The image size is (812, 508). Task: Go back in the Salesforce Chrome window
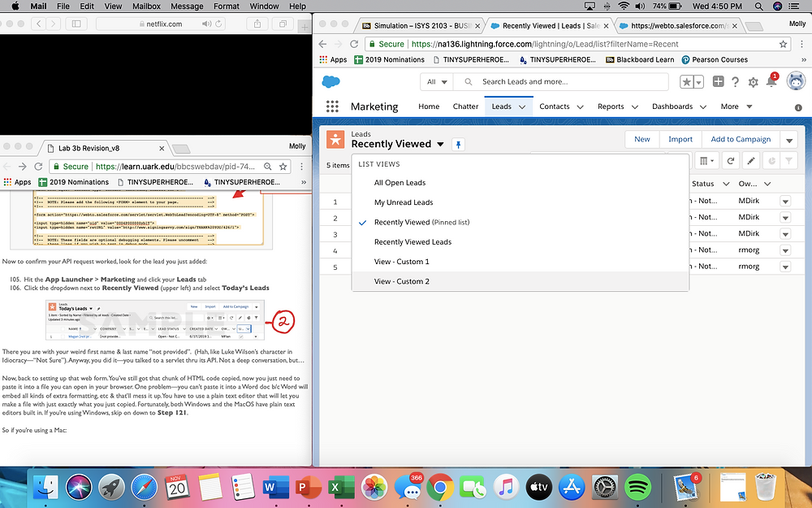click(322, 44)
